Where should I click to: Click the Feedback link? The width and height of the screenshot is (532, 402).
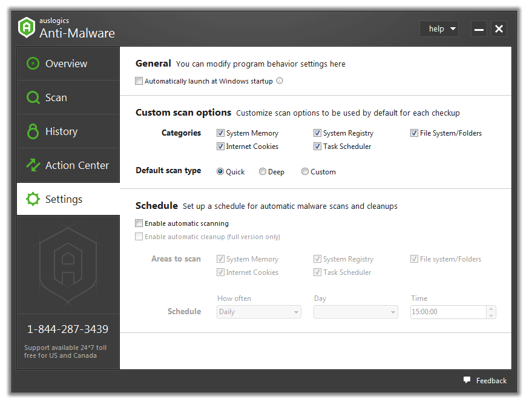491,381
